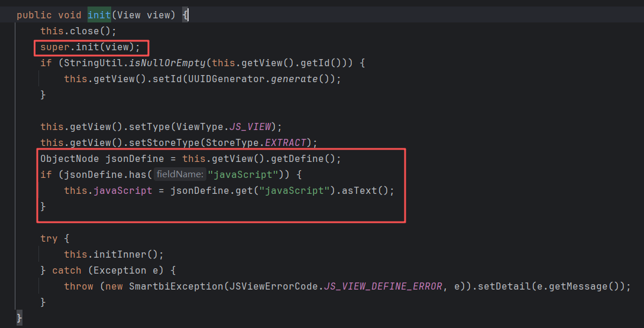Click the fieldName parameter inlay hint
Viewport: 644px width, 328px height.
click(180, 175)
